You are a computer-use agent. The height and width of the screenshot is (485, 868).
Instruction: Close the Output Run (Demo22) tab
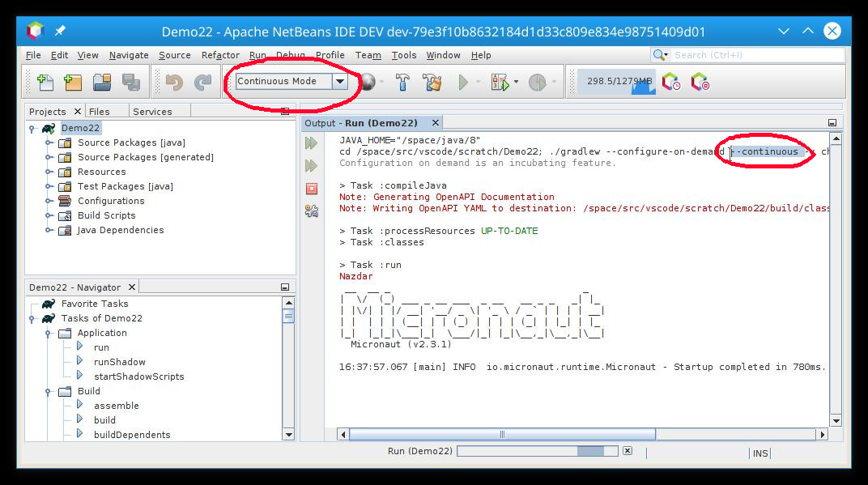pyautogui.click(x=436, y=123)
